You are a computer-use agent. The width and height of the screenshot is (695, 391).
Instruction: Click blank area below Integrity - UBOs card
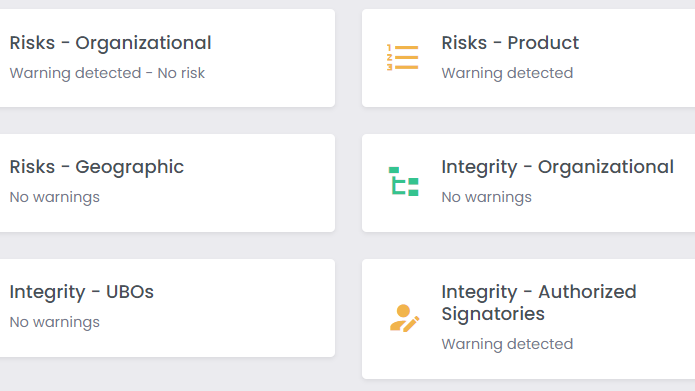coord(168,375)
